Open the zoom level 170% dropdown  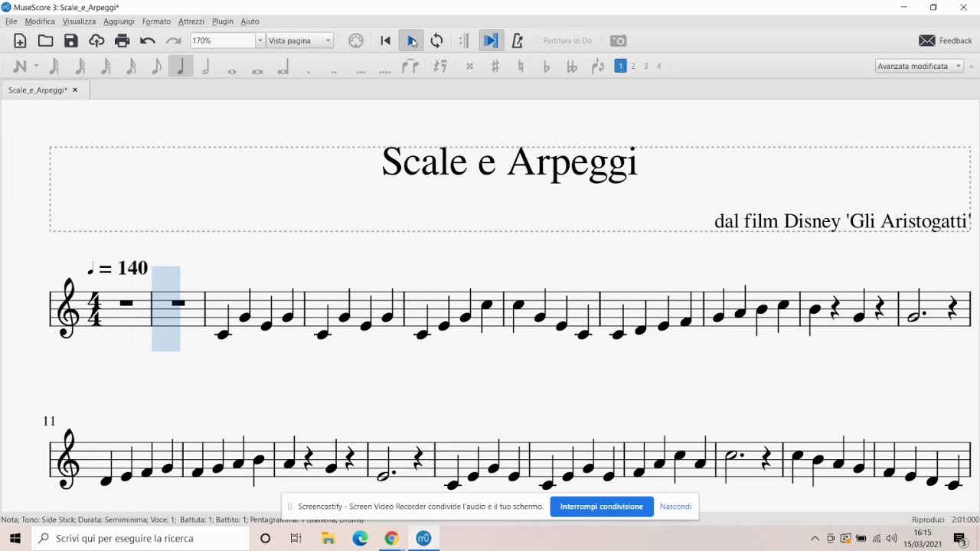pos(260,41)
